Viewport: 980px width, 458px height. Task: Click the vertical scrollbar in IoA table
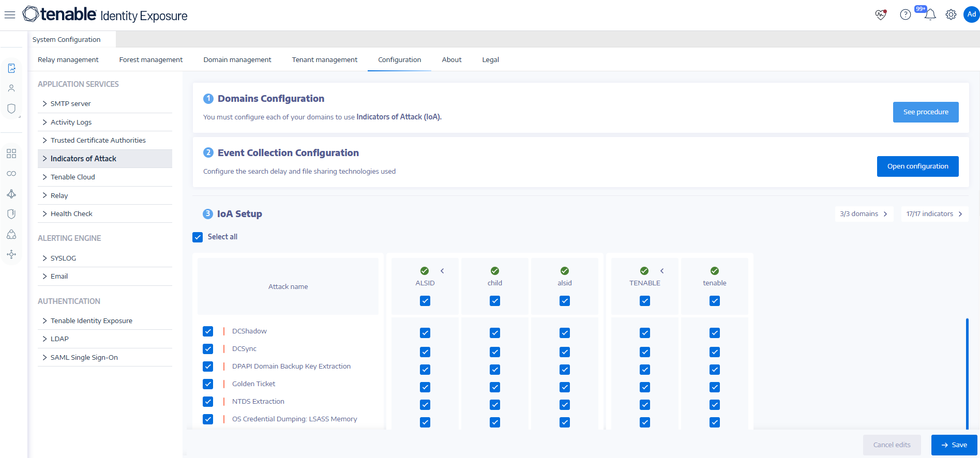(967, 373)
